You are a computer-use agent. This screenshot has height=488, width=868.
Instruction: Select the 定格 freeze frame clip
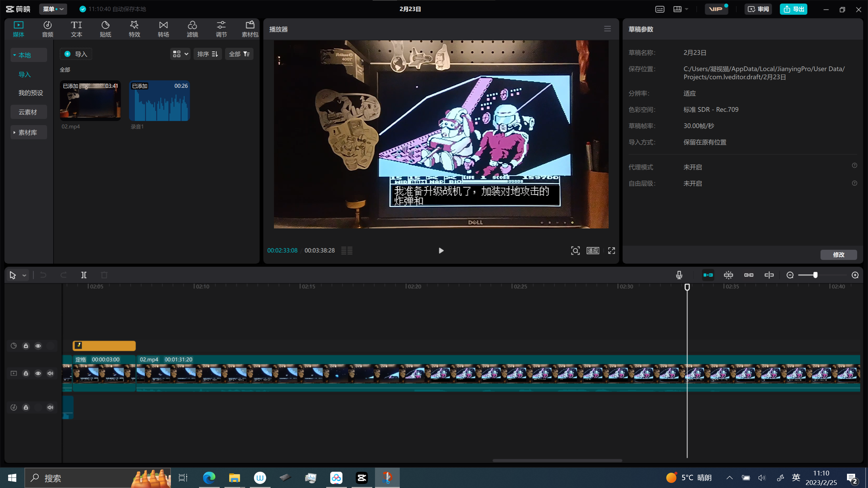click(x=104, y=373)
